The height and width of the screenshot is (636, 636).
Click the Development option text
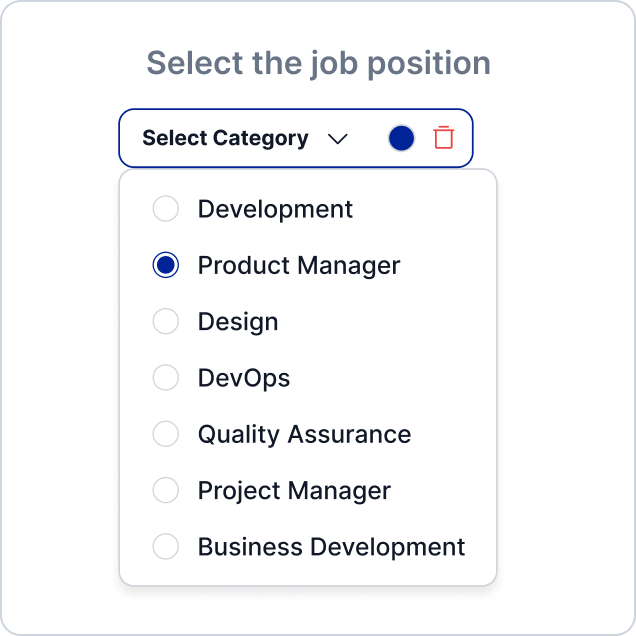click(275, 210)
